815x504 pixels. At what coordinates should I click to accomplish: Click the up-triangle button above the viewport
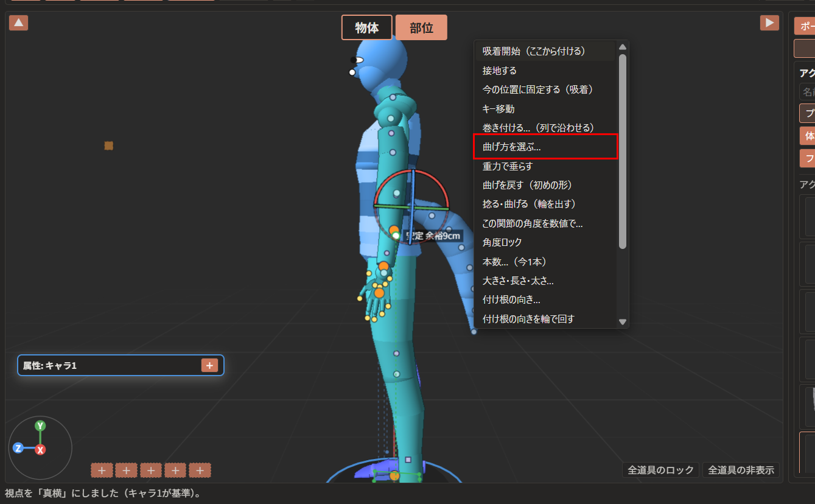(x=18, y=23)
